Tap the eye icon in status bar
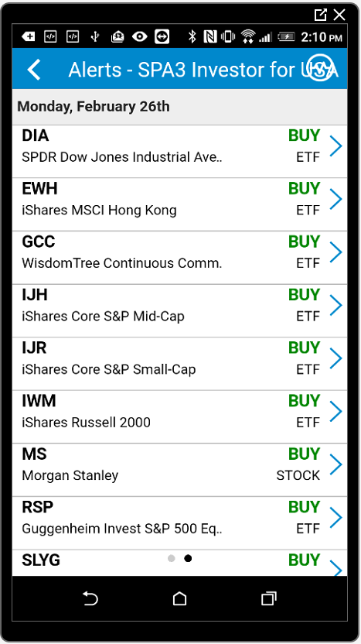This screenshot has width=361, height=644. click(x=139, y=36)
